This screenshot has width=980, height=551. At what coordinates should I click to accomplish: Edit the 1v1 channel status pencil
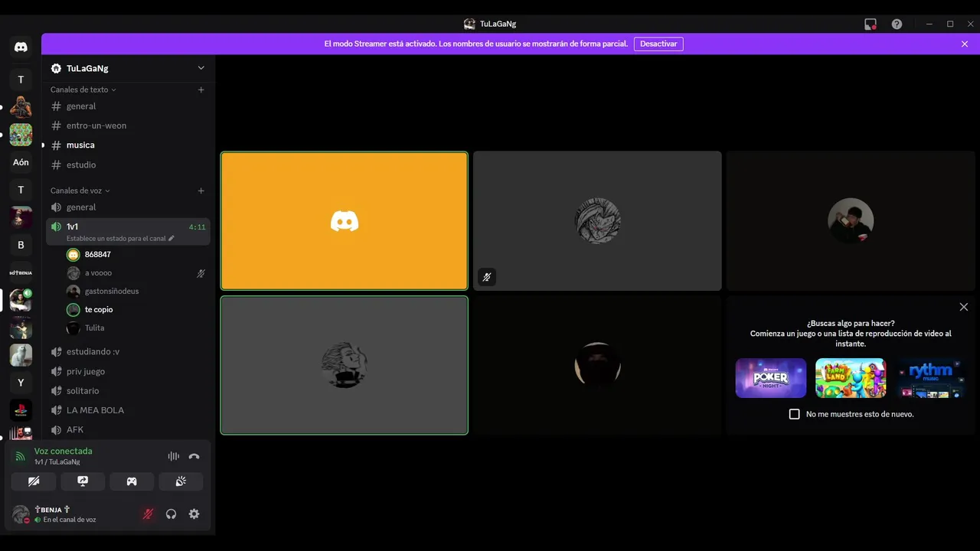point(171,239)
